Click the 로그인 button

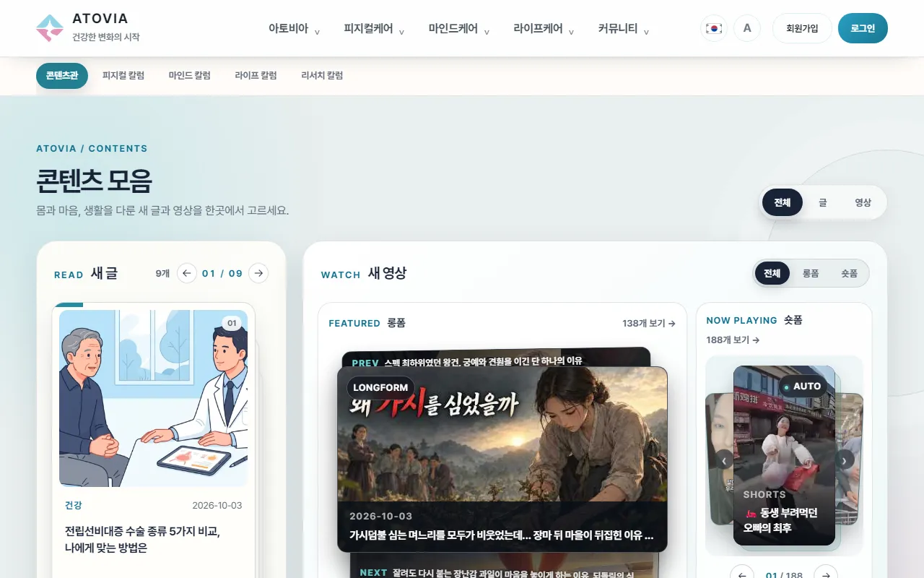coord(863,28)
